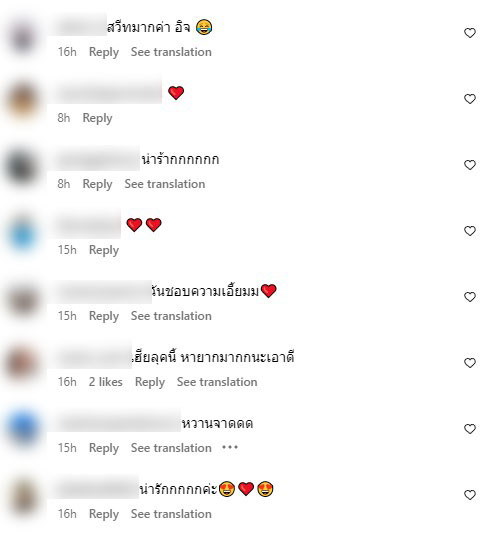Open three-dots options on หวานจาดดด comment
Image resolution: width=486 pixels, height=537 pixels.
click(230, 447)
